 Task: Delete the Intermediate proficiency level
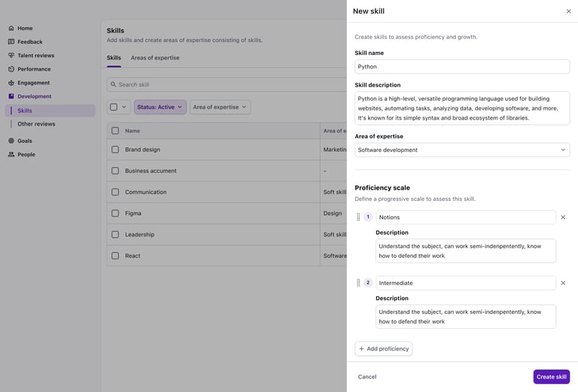click(563, 283)
